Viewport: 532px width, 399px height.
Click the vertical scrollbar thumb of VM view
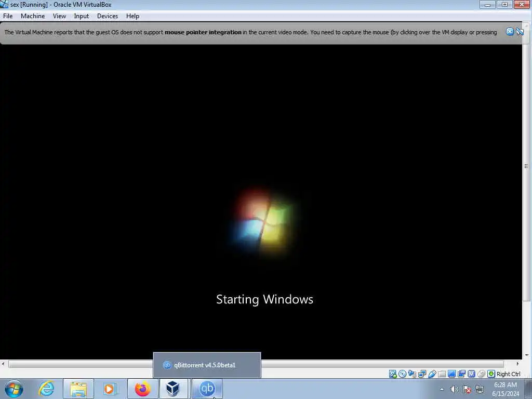[526, 166]
